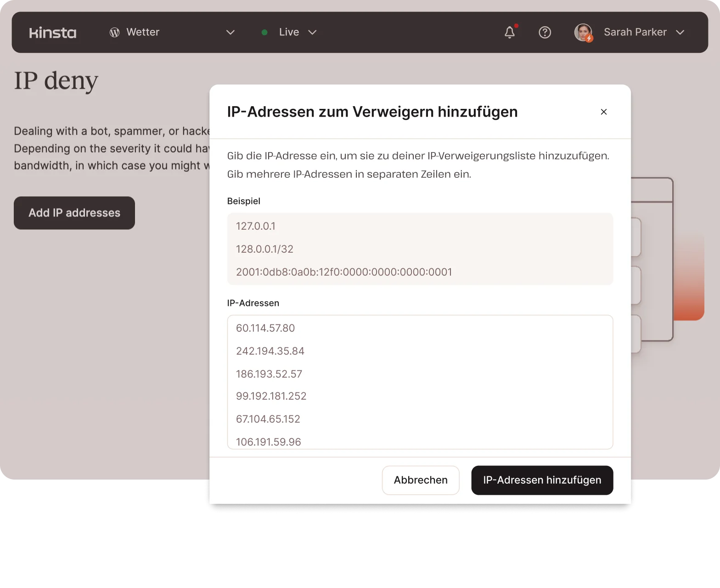Expand the Live environment chevron

tap(312, 32)
